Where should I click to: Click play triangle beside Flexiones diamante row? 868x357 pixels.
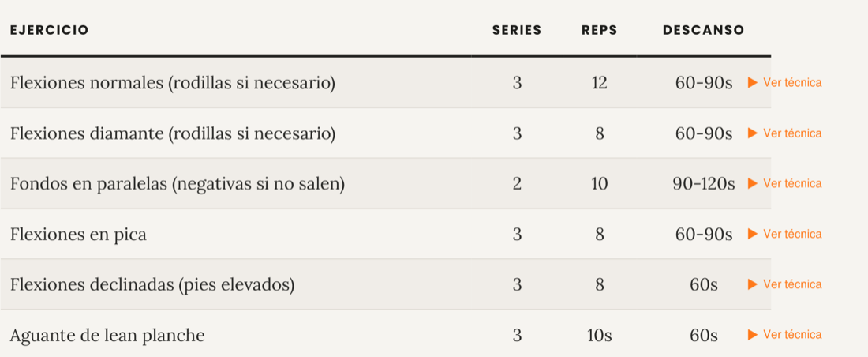pos(752,133)
